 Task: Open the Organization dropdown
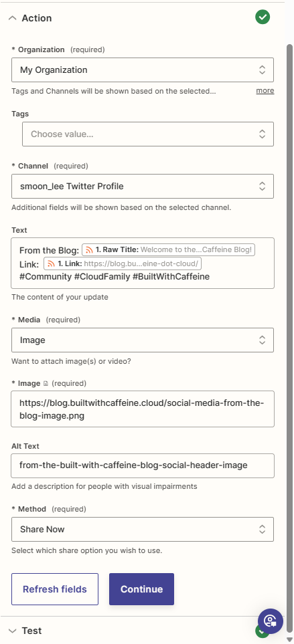click(142, 70)
